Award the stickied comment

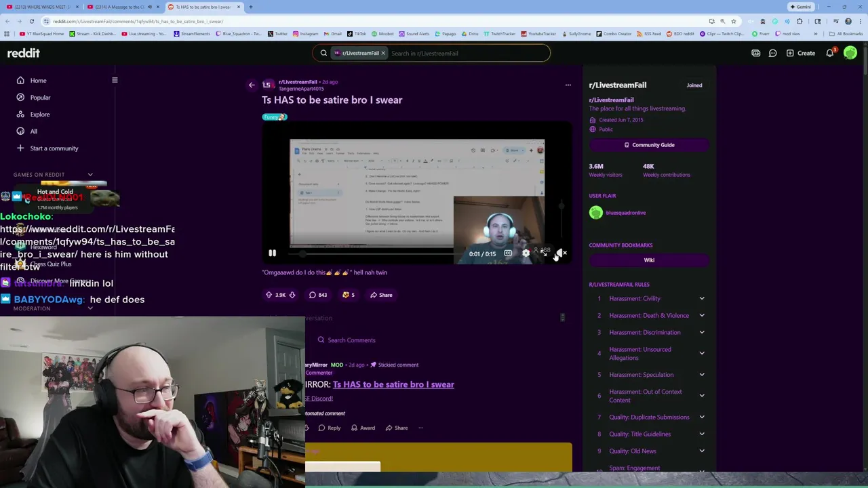(362, 428)
